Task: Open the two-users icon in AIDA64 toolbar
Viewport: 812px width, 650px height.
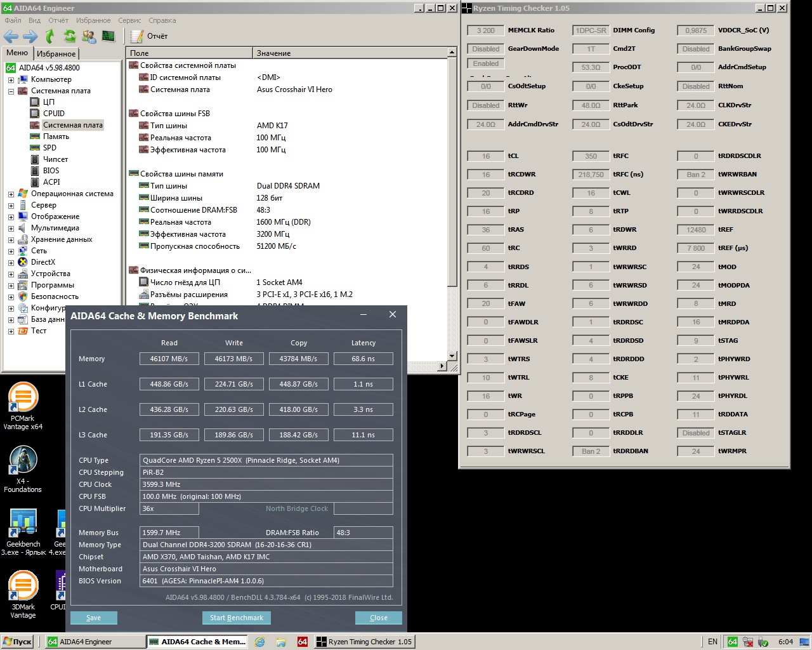Action: click(89, 36)
